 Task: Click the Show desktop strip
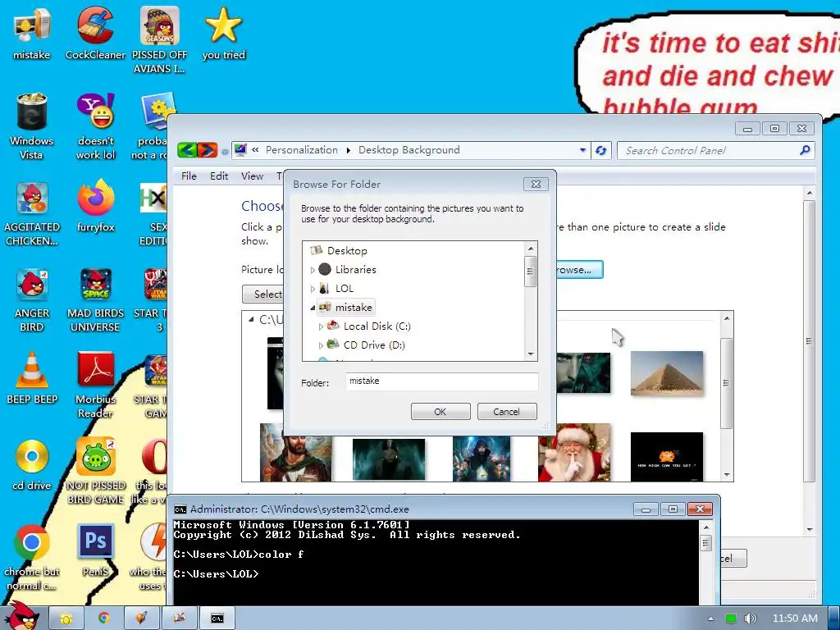pyautogui.click(x=834, y=619)
